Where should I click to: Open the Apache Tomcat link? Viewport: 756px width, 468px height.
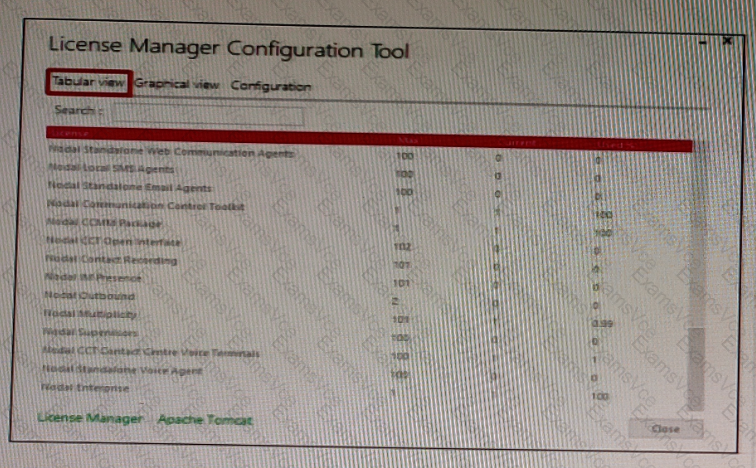(x=205, y=420)
